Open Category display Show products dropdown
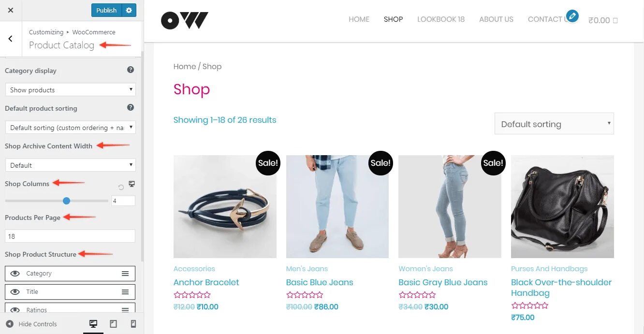 click(70, 90)
